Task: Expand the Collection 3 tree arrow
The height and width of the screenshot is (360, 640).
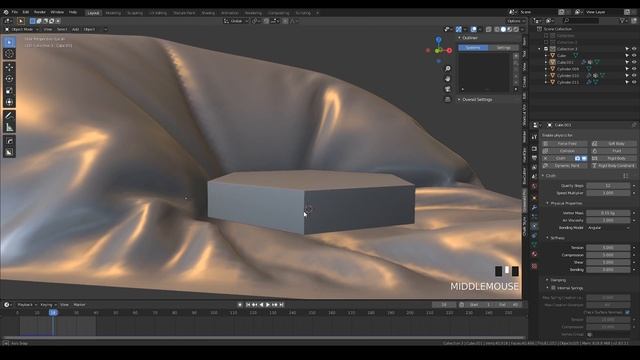Action: [540, 49]
